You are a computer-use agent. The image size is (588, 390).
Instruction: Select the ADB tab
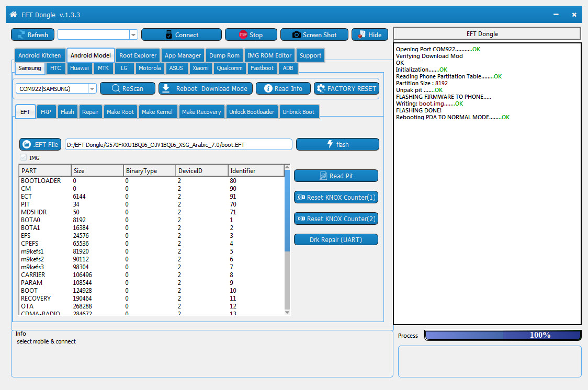click(x=288, y=68)
